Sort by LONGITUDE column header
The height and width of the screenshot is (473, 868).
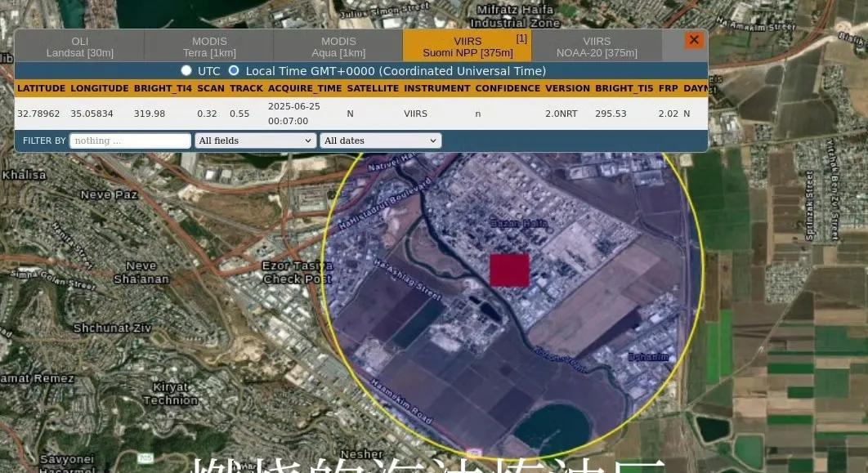(99, 88)
